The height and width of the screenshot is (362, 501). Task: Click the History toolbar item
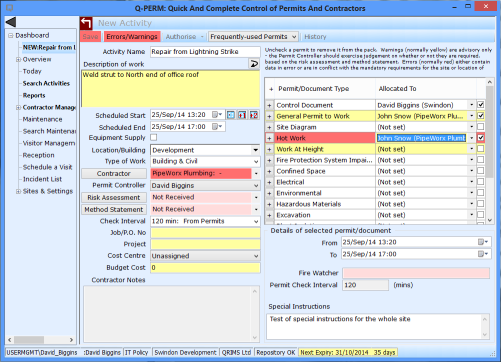[315, 37]
